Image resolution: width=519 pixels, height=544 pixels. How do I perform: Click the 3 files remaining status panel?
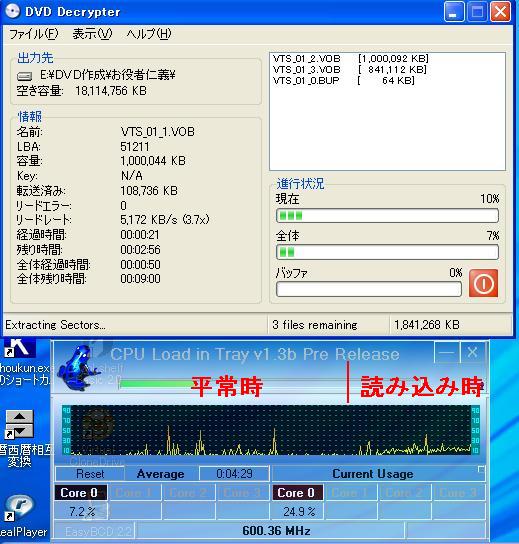point(328,325)
